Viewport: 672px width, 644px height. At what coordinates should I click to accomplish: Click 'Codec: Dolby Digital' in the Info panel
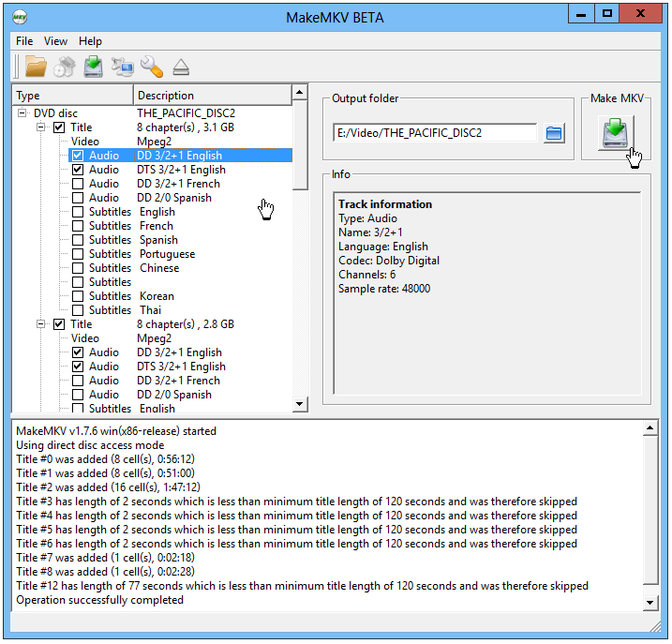(x=389, y=261)
